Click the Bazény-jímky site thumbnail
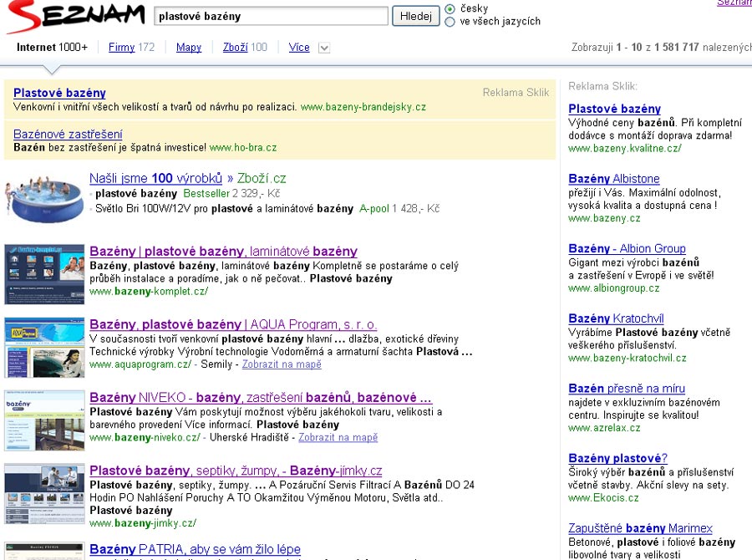752x560 pixels. tap(44, 493)
